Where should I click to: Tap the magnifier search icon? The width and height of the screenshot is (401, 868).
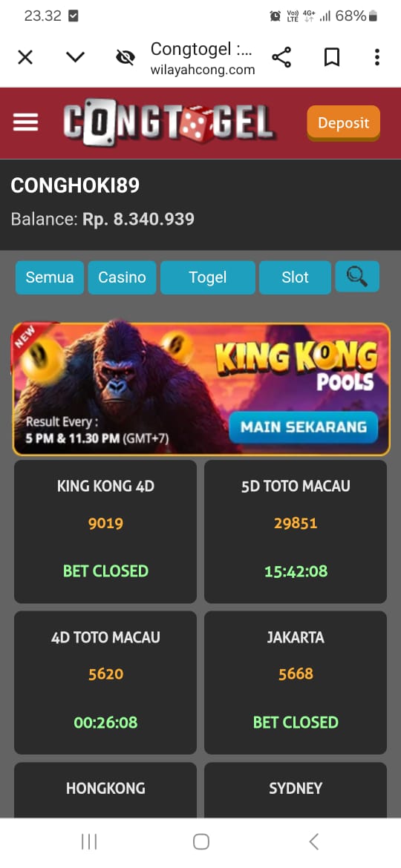point(357,276)
